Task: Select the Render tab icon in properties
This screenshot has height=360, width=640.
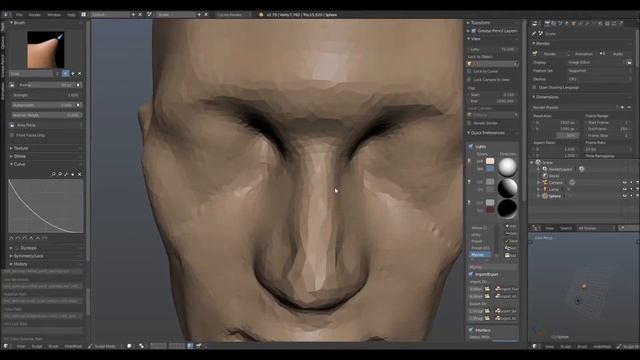Action: pyautogui.click(x=547, y=24)
